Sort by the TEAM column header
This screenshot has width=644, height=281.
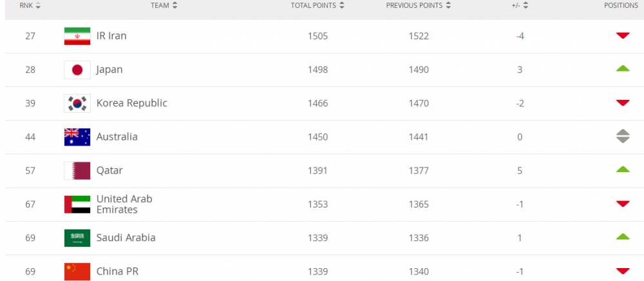pyautogui.click(x=164, y=6)
